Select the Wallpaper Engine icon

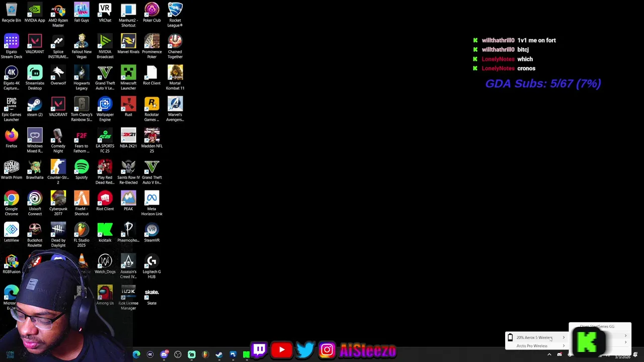coord(105,110)
